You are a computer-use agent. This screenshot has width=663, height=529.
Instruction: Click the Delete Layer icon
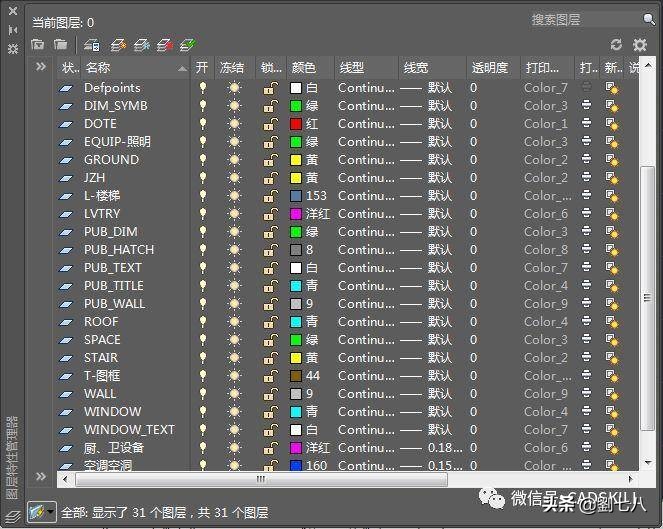(165, 44)
